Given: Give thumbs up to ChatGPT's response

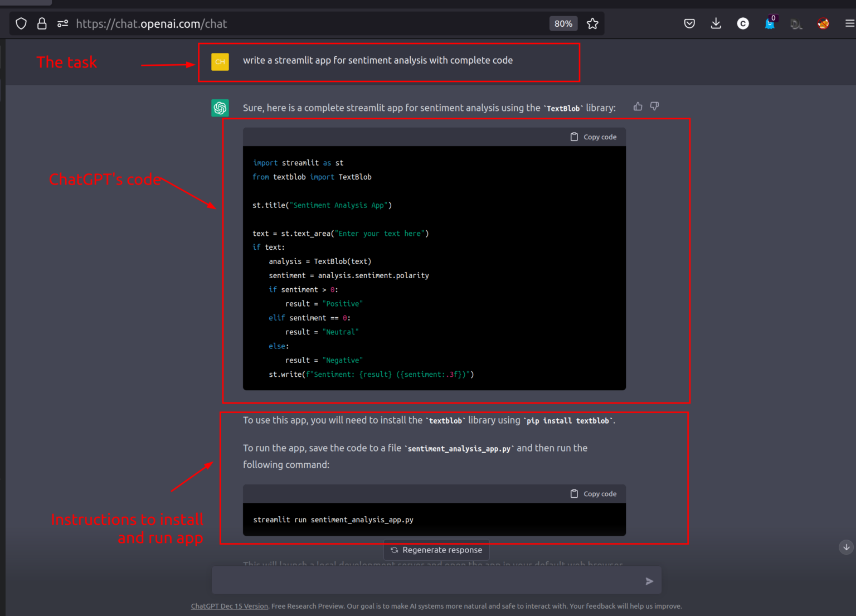Looking at the screenshot, I should point(638,106).
